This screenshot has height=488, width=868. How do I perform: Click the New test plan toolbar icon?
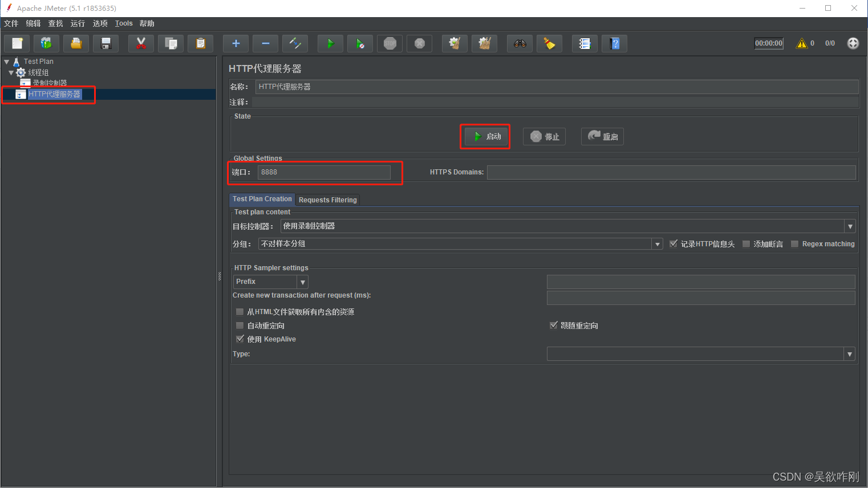17,43
